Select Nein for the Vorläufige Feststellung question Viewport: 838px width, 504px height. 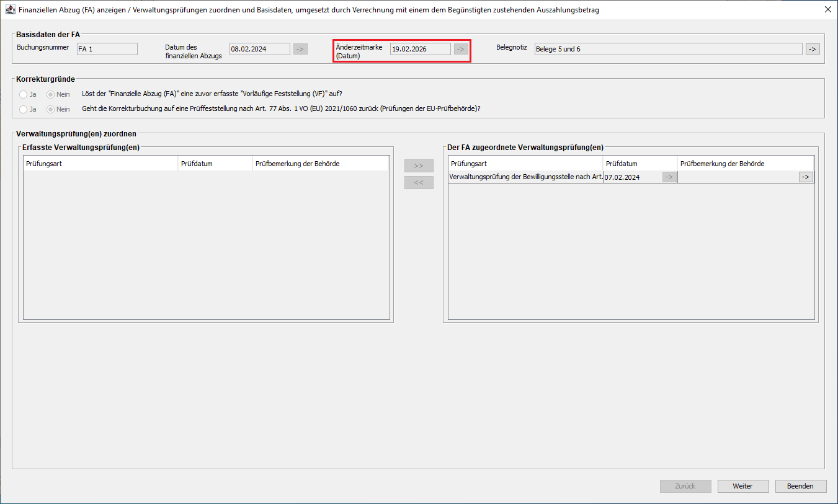pyautogui.click(x=51, y=94)
